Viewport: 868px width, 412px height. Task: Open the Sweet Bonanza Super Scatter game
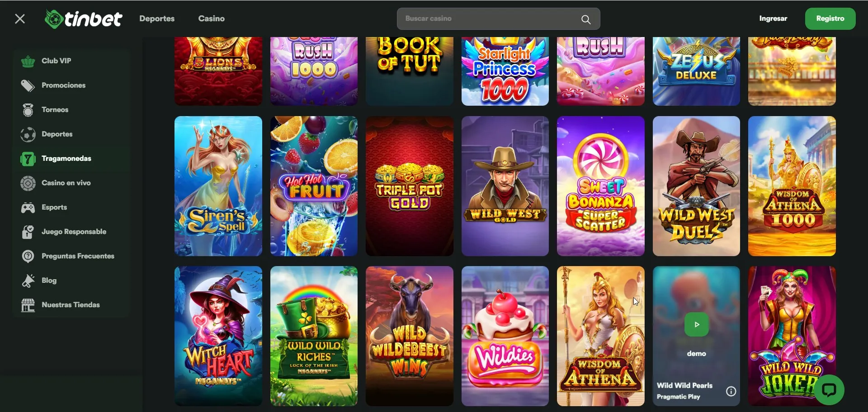(600, 186)
